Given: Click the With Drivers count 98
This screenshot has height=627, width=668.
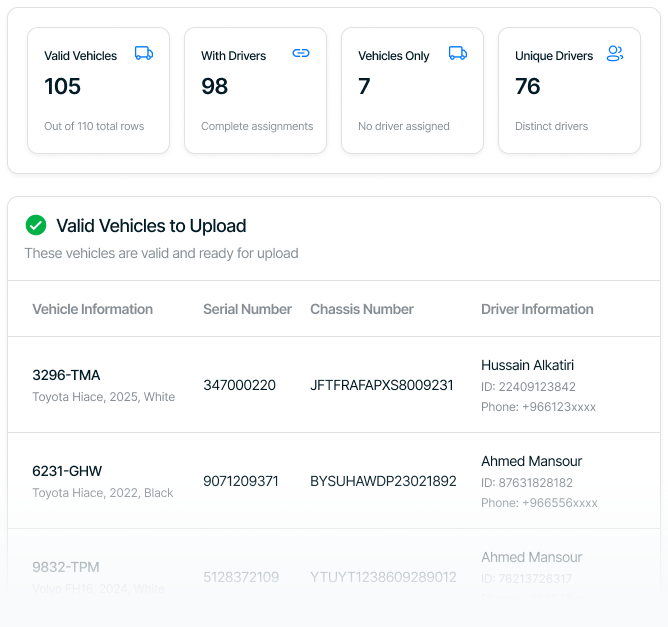Looking at the screenshot, I should [215, 87].
